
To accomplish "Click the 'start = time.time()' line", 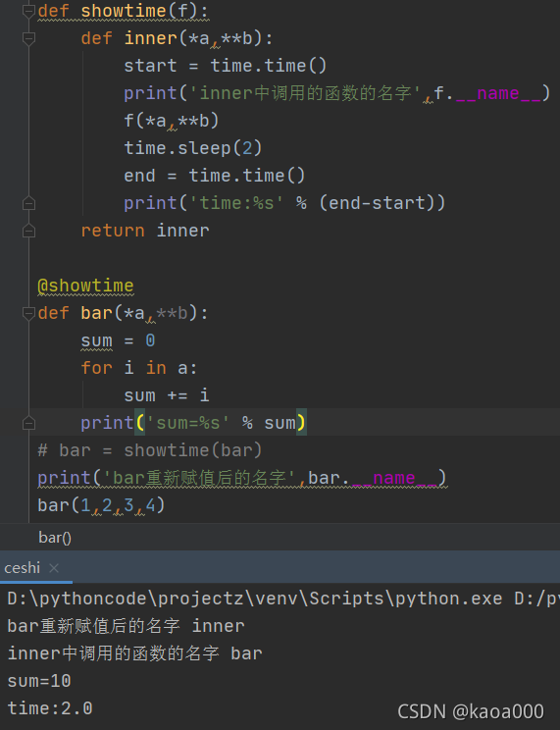I will 226,66.
